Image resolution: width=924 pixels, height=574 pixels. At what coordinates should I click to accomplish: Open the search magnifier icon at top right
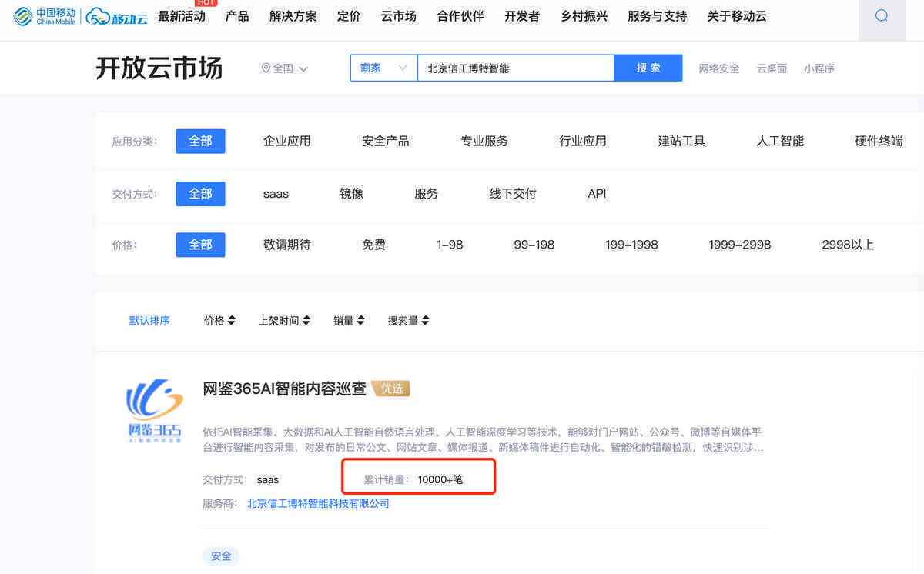pyautogui.click(x=882, y=16)
